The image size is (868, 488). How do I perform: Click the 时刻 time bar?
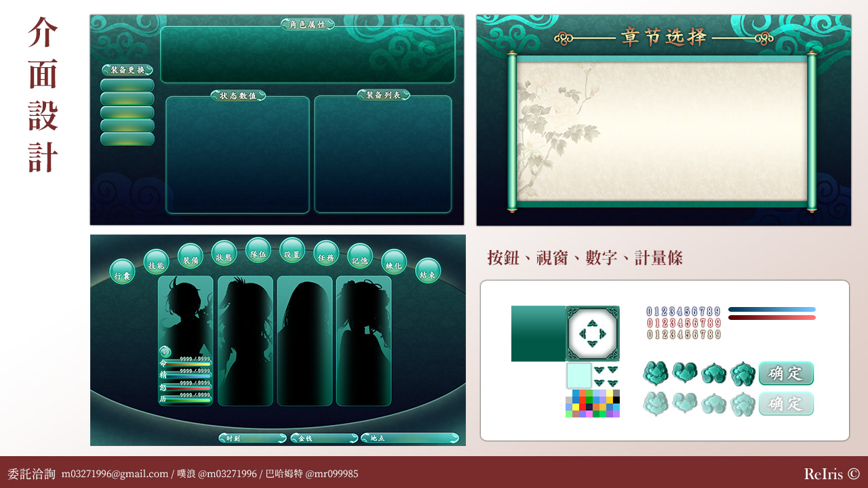coord(252,439)
